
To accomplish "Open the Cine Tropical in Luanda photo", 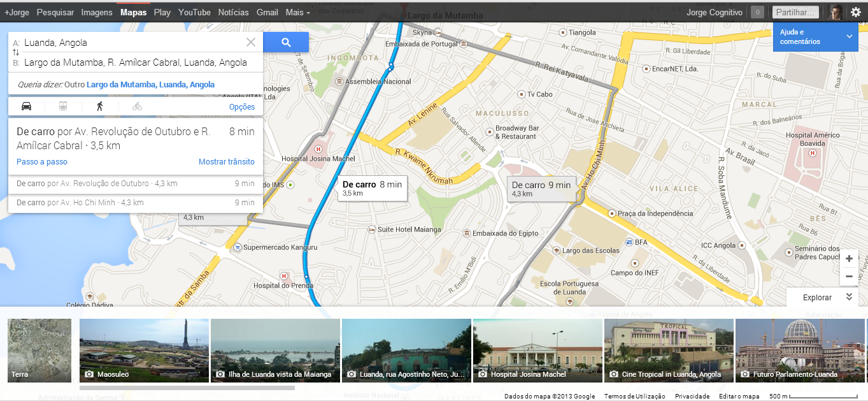I will [x=669, y=351].
